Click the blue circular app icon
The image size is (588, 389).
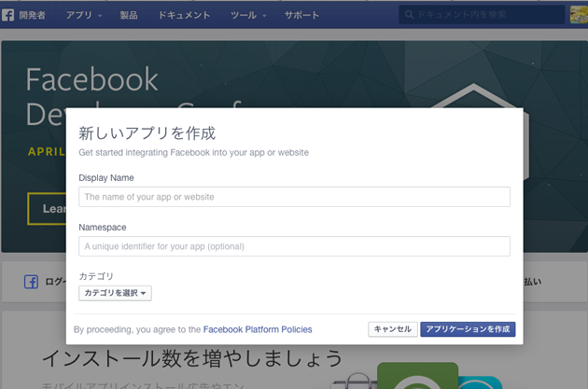(487, 379)
